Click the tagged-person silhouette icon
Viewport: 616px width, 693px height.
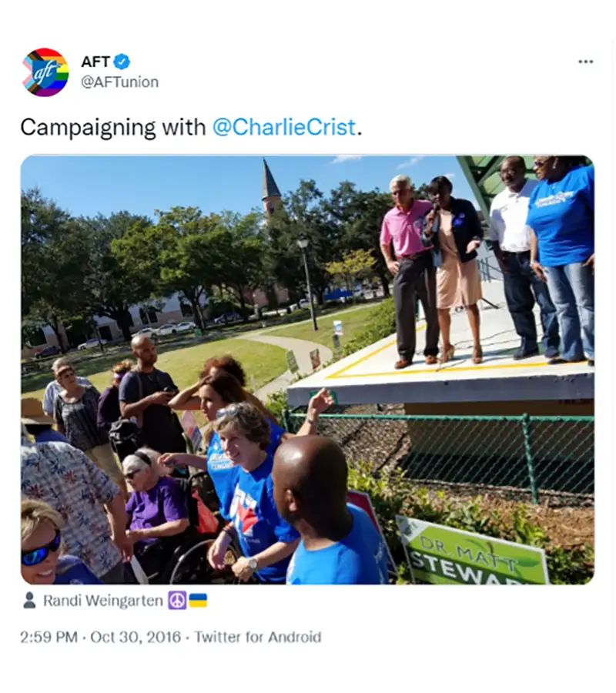point(29,601)
